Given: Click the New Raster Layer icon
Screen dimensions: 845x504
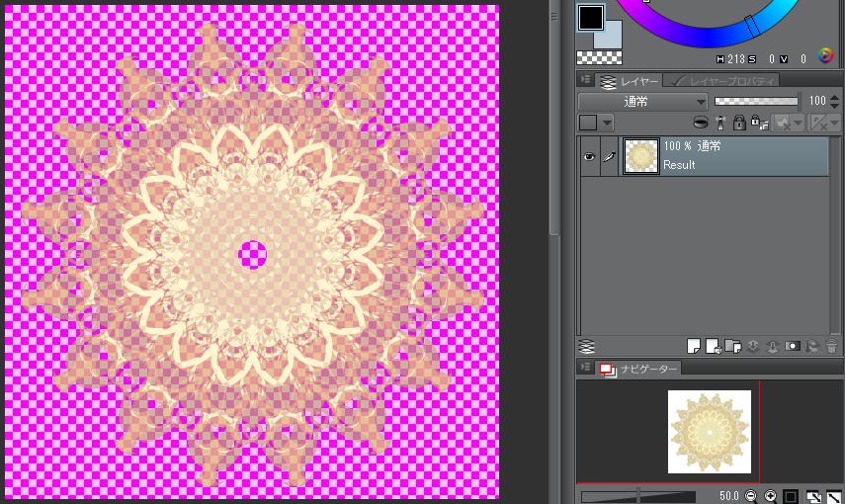Looking at the screenshot, I should click(x=694, y=346).
